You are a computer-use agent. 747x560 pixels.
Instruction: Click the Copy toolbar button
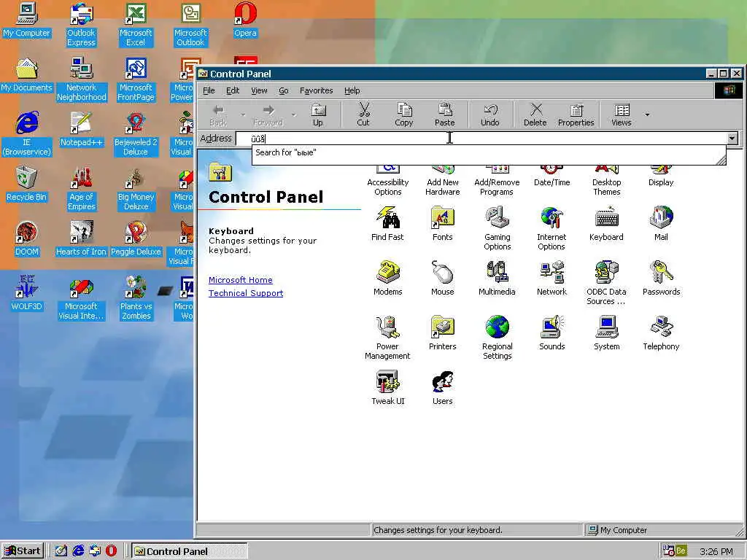pyautogui.click(x=403, y=115)
